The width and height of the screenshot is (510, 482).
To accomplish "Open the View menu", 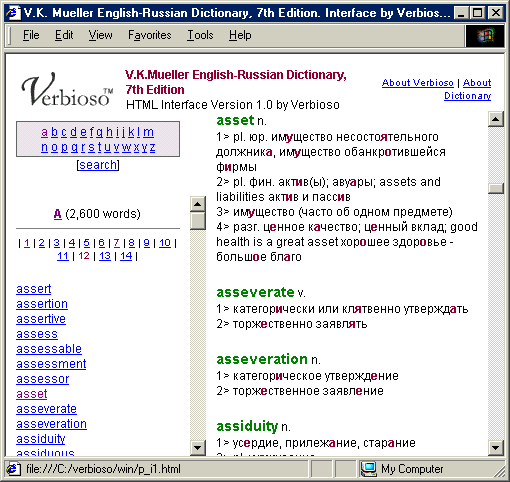I will [100, 35].
